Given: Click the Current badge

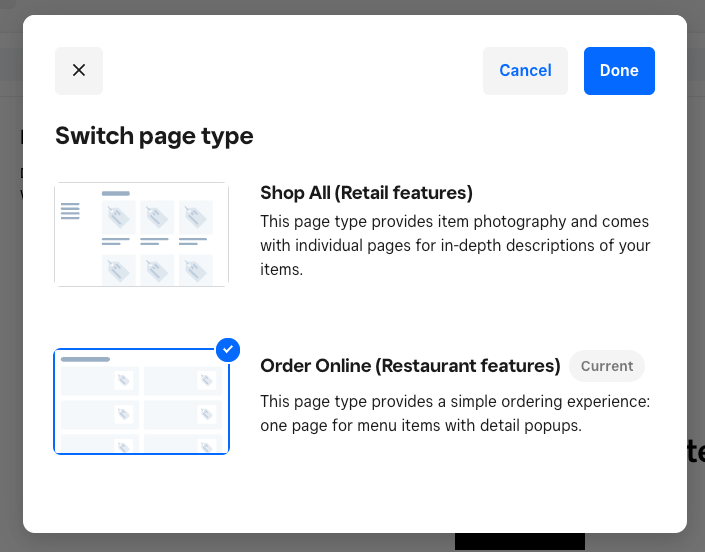Looking at the screenshot, I should point(607,366).
